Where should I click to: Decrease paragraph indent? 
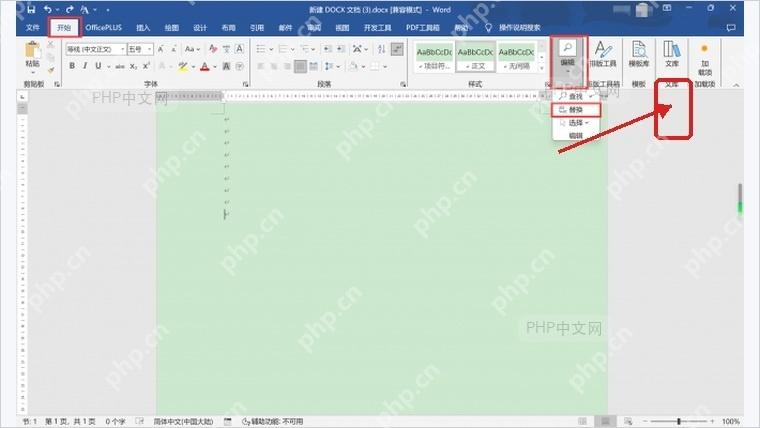tap(327, 48)
